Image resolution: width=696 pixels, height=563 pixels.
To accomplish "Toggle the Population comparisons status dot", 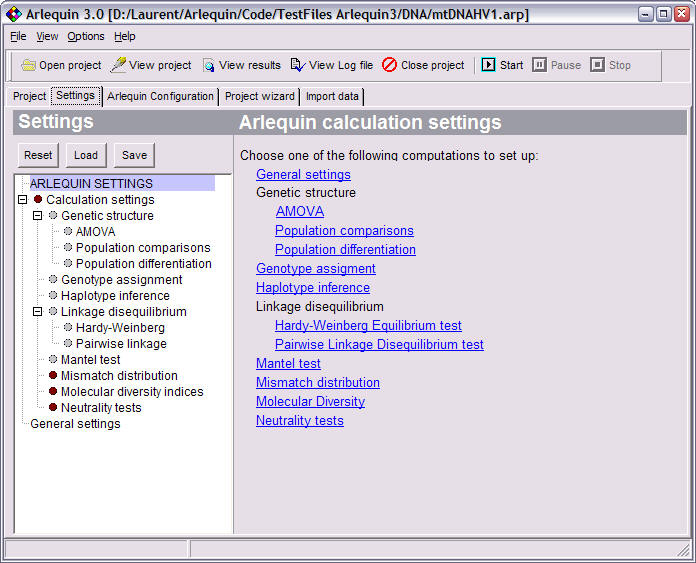I will pos(68,247).
